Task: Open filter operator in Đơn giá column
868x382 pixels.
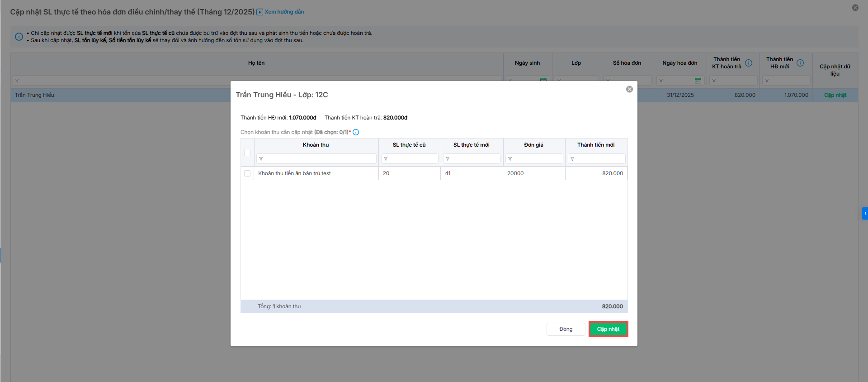Action: 510,159
